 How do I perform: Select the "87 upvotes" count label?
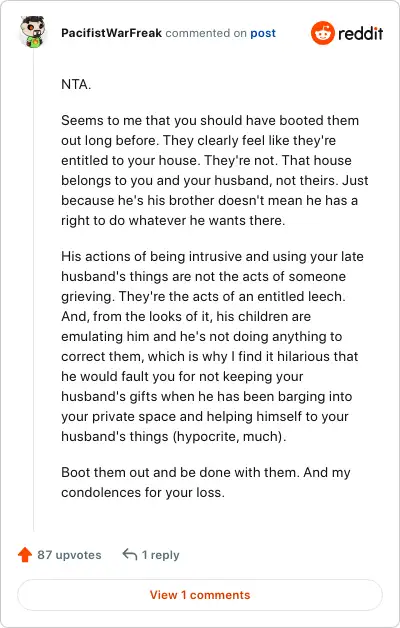tap(69, 555)
